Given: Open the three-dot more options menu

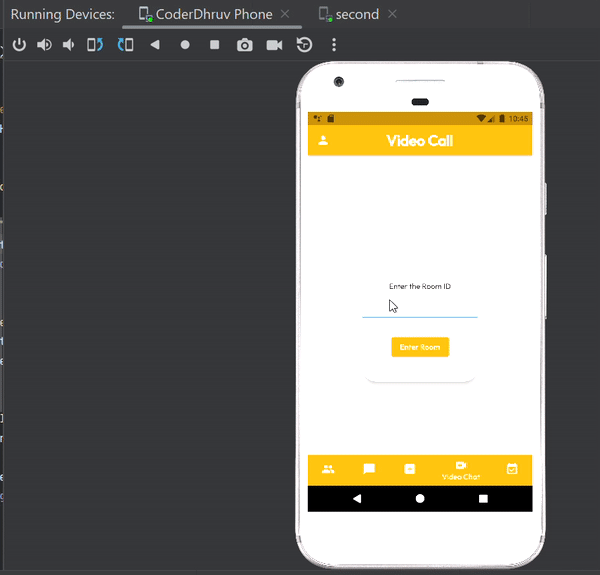Looking at the screenshot, I should 334,45.
